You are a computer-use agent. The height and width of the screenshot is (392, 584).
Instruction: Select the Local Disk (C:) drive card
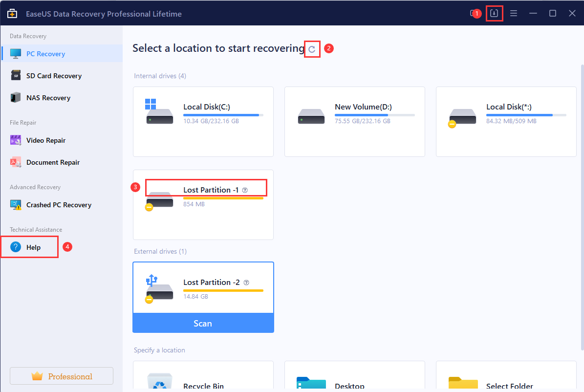click(203, 122)
